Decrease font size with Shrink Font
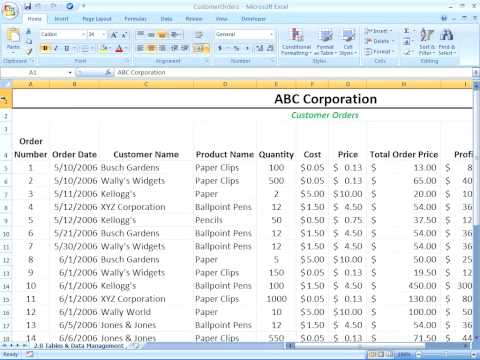Image resolution: width=480 pixels, height=360 pixels. tap(124, 35)
